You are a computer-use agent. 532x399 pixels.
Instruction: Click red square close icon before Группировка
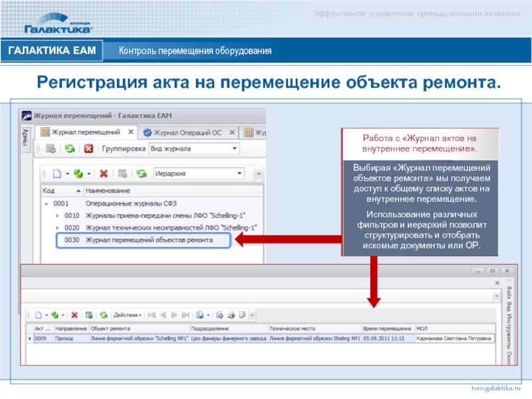point(88,148)
